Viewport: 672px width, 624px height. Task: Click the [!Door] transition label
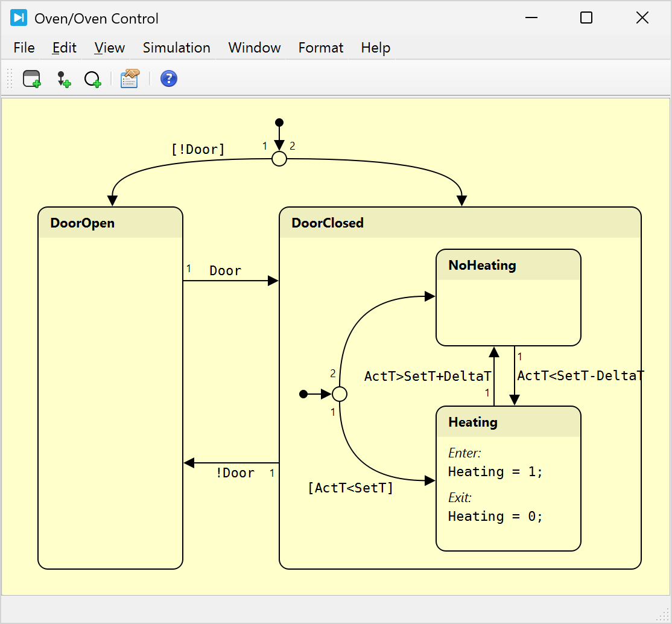coord(198,150)
